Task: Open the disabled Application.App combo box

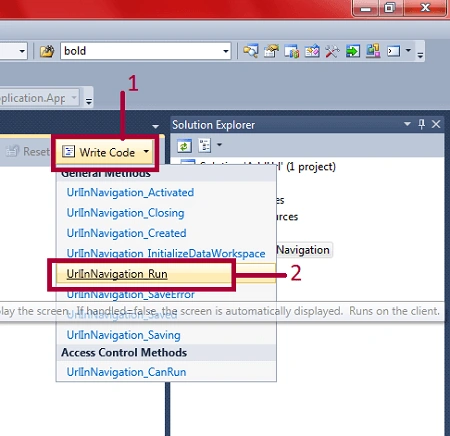Action: (39, 98)
